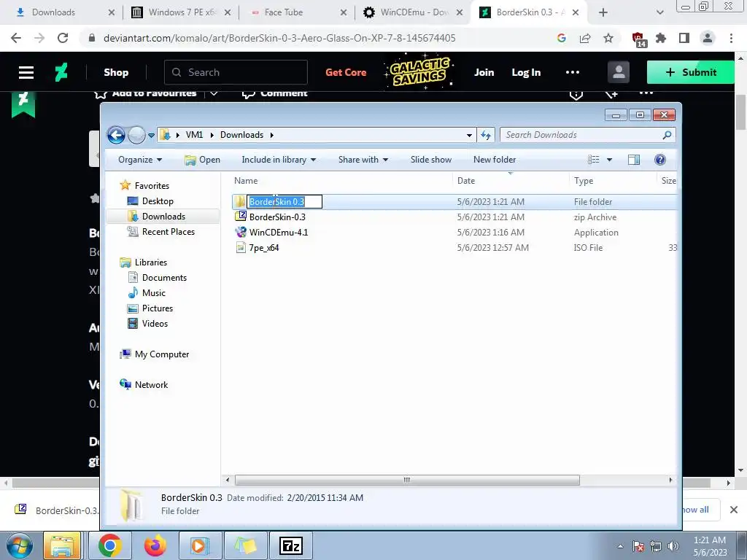Click Downloads in the address breadcrumb
This screenshot has width=747, height=560.
pos(241,135)
